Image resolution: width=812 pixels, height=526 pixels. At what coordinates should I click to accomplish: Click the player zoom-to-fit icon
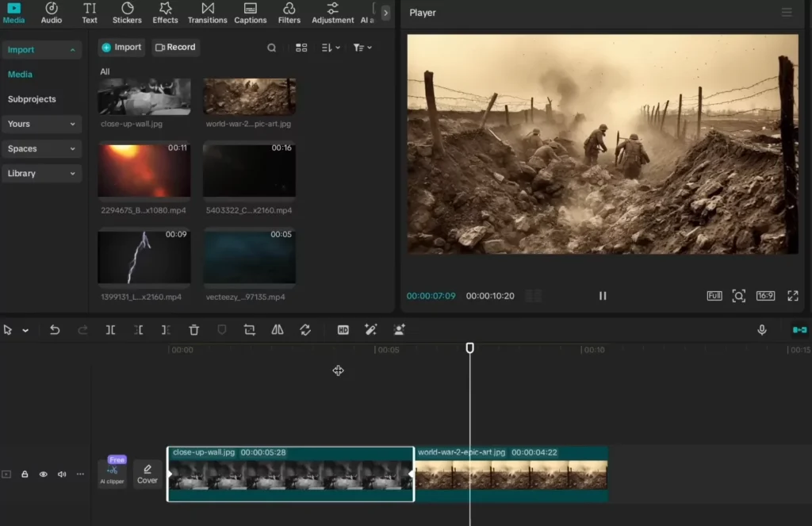[x=738, y=296]
